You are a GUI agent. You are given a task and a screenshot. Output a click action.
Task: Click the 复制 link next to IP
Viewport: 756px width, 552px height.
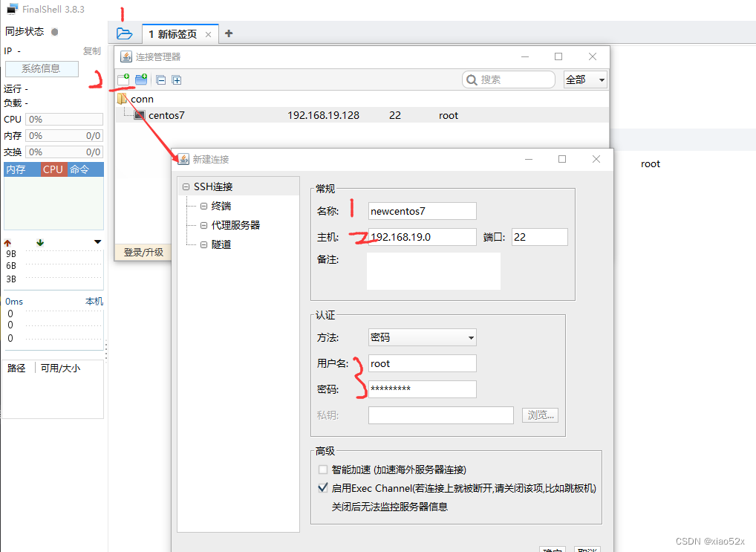[x=91, y=51]
